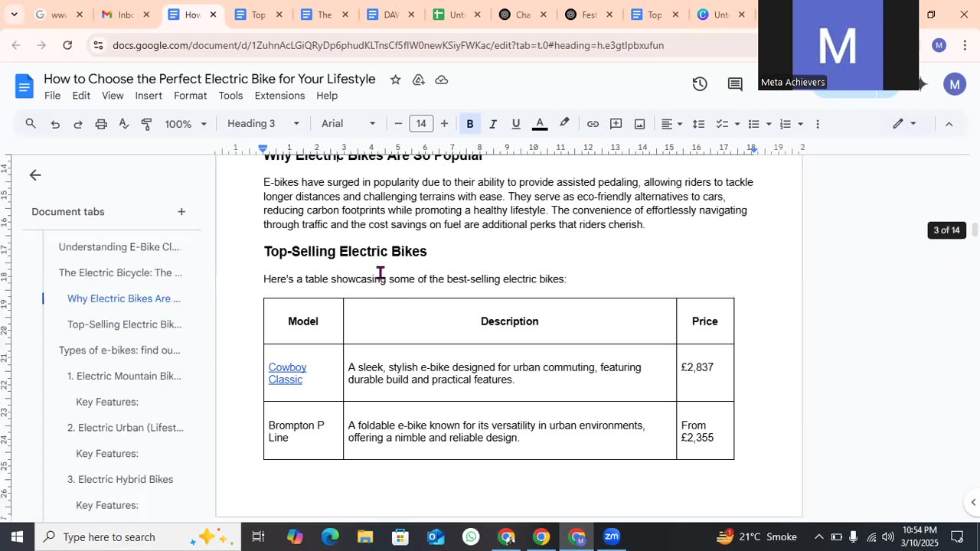Viewport: 980px width, 551px height.
Task: Click the £2,837 price cell
Action: coord(705,373)
